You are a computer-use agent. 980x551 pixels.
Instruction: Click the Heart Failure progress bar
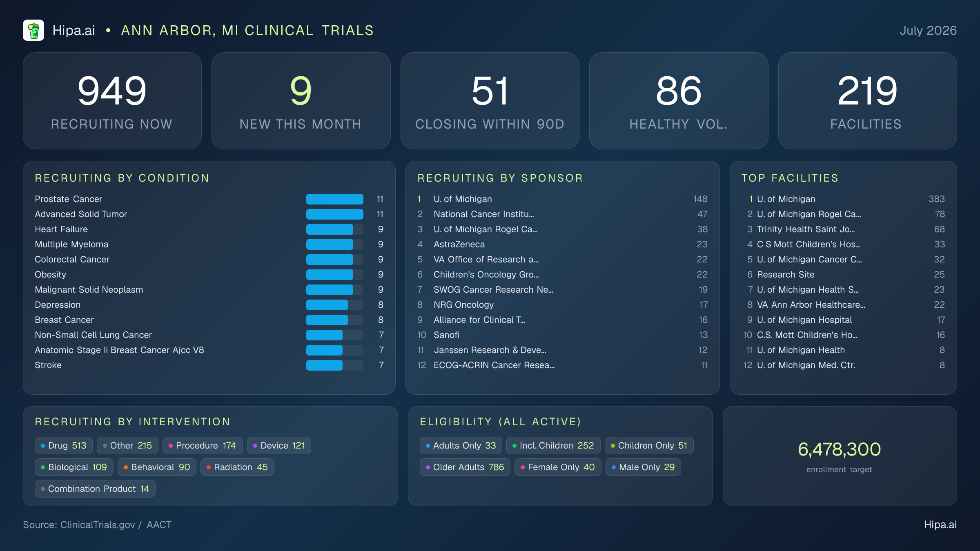coord(335,229)
